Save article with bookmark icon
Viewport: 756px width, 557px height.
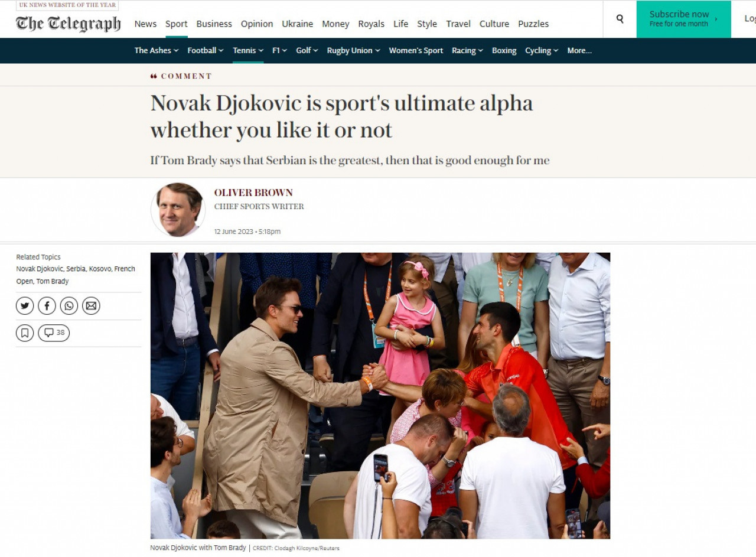25,333
